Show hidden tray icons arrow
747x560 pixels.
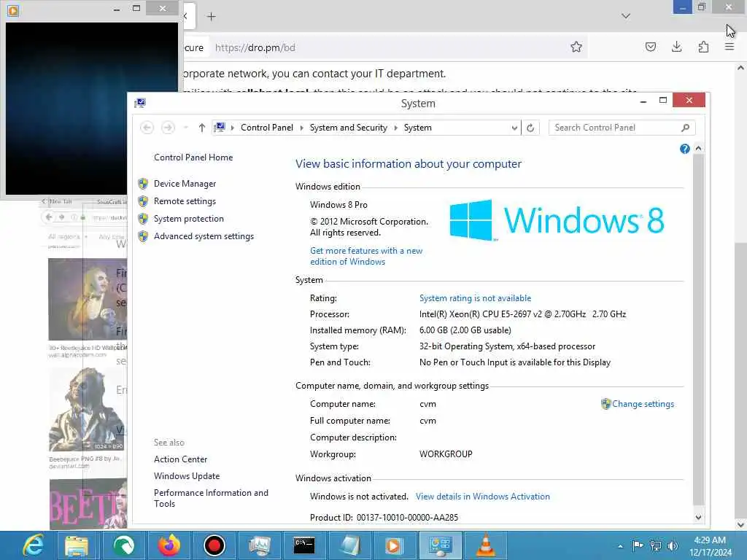point(620,547)
